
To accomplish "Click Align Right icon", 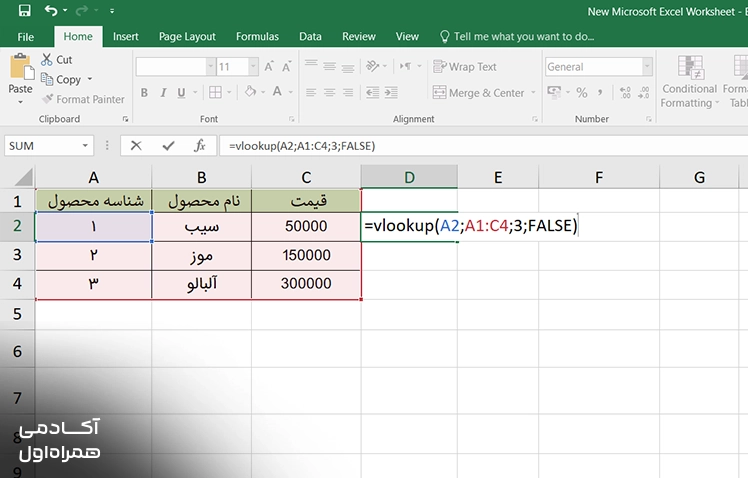I will 348,92.
